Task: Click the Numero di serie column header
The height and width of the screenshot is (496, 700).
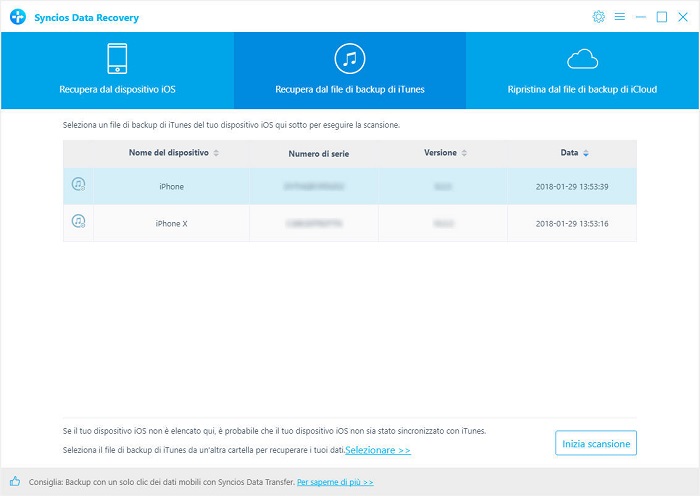Action: 318,154
